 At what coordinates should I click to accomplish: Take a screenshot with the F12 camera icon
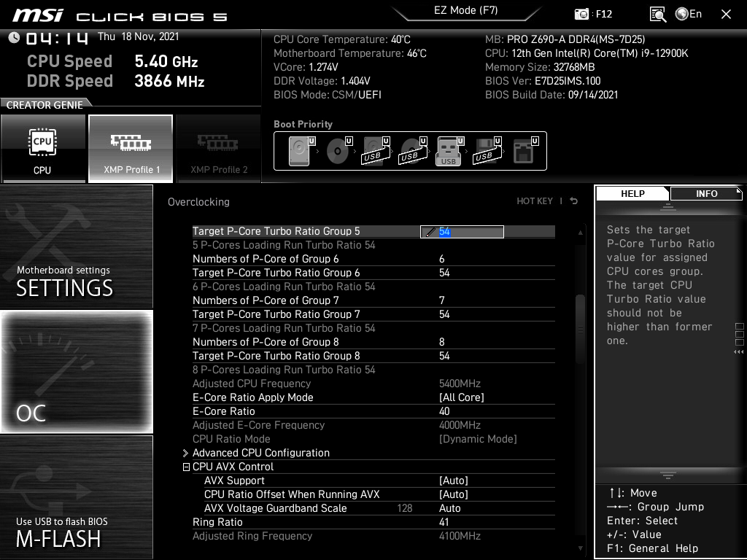[581, 15]
